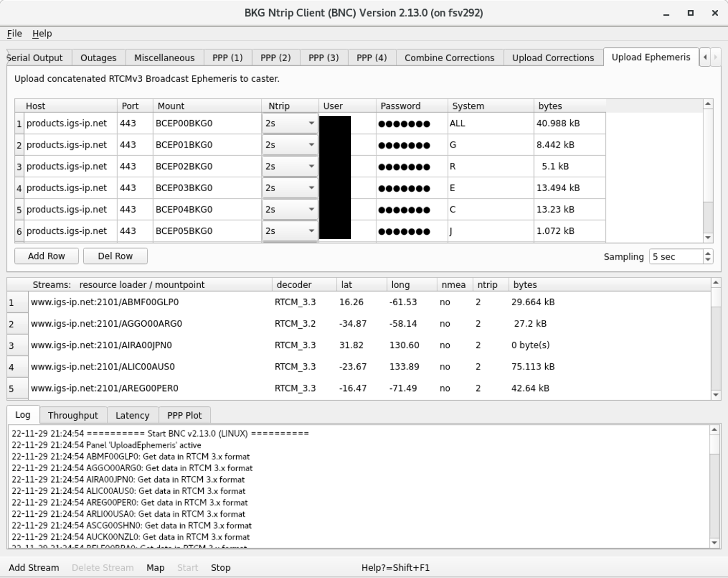Switch to the Combine Corrections tab
Image resolution: width=728 pixels, height=578 pixels.
(x=449, y=58)
